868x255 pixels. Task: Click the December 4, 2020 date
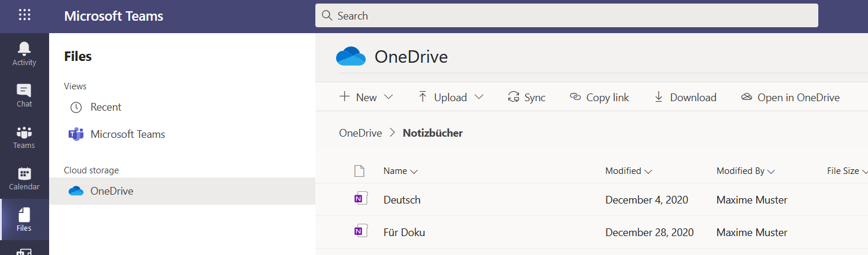pos(647,200)
